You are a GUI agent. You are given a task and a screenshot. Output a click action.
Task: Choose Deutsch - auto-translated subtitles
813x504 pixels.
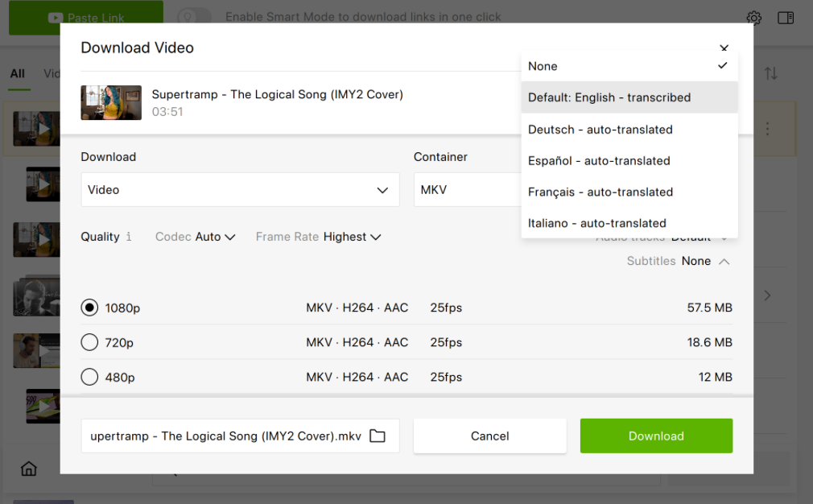point(629,130)
